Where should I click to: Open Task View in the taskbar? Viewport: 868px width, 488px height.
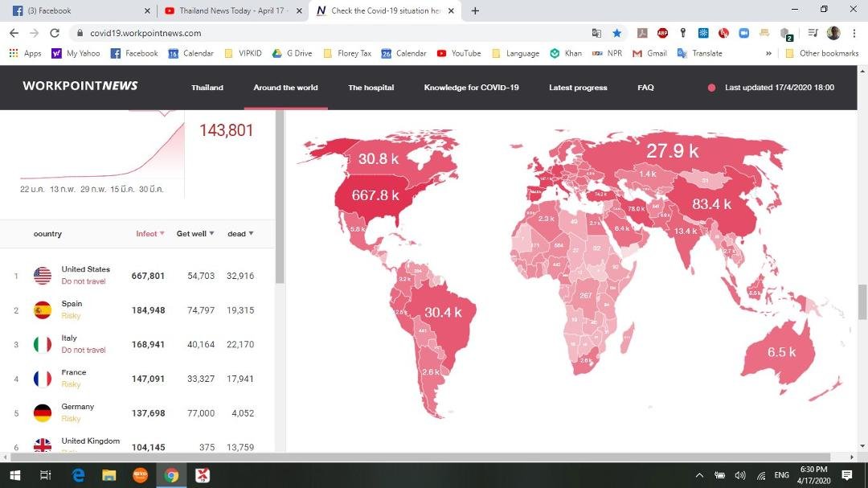point(45,475)
